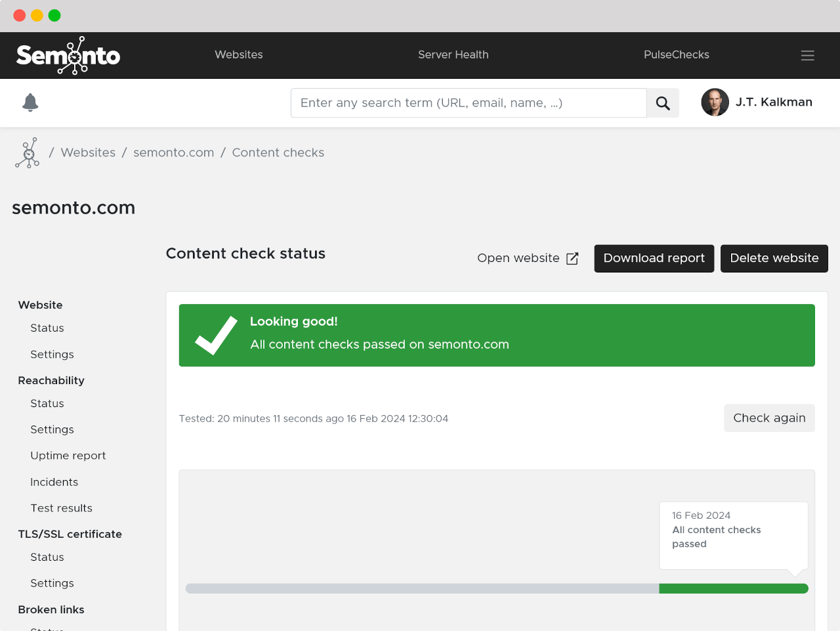Click the Content checks breadcrumb

(x=278, y=153)
